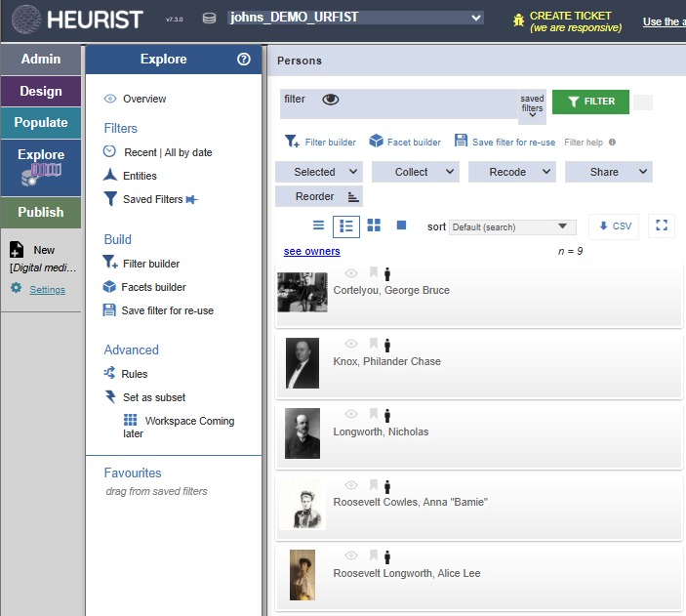Toggle the eye icon for Knox, Philander Chase
The image size is (686, 616).
(351, 344)
